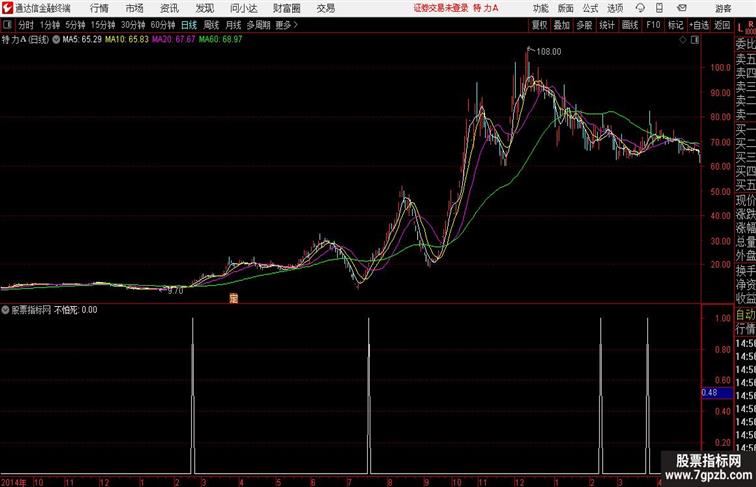
Task: Click the red L icon in right panel
Action: pos(740,28)
